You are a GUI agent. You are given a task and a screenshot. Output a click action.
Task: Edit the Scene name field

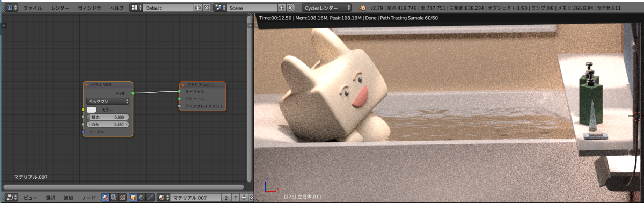click(x=252, y=8)
